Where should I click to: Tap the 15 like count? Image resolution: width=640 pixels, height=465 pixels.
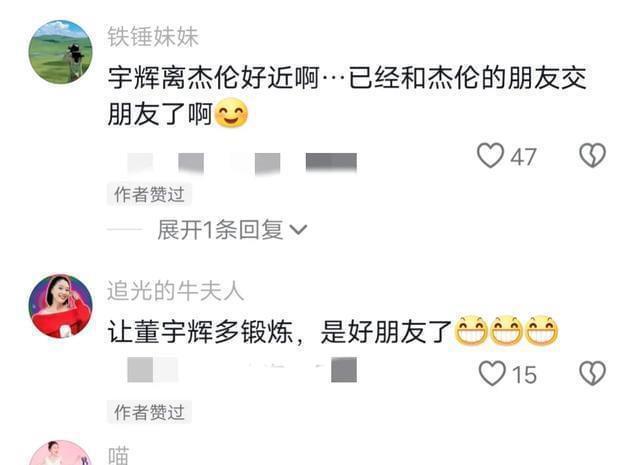[x=524, y=375]
